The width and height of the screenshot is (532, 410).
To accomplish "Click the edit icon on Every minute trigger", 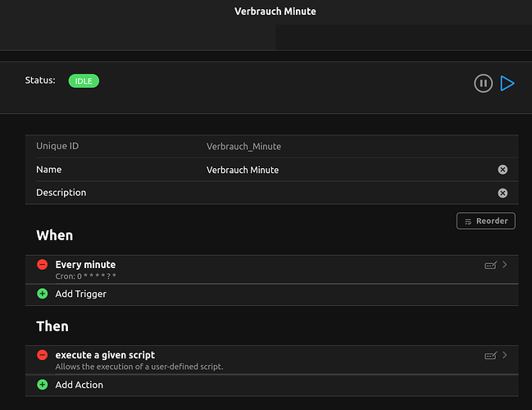I will pyautogui.click(x=490, y=265).
